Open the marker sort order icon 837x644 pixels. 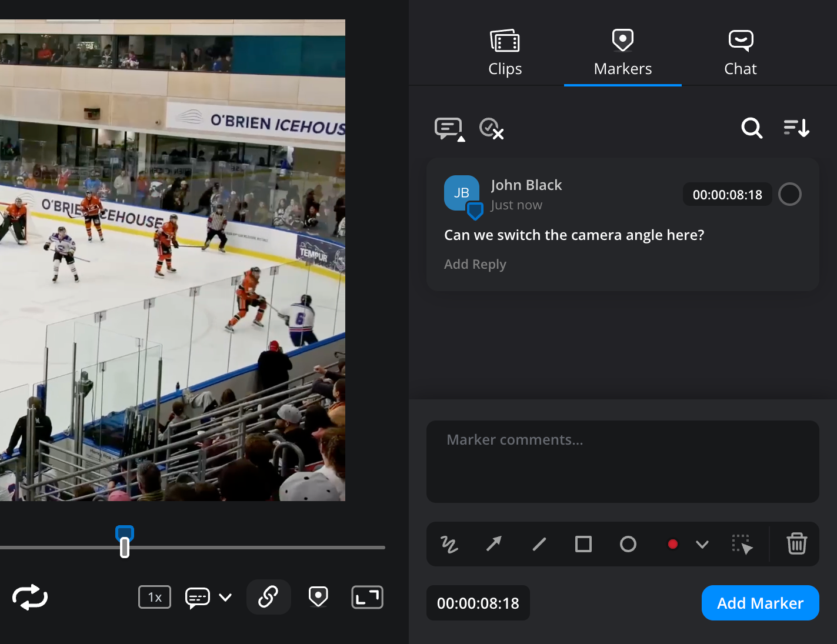point(796,128)
